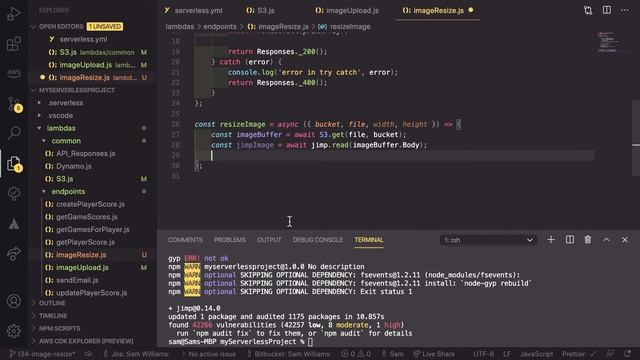
Task: Open the COMMENTS panel tab
Action: (185, 240)
